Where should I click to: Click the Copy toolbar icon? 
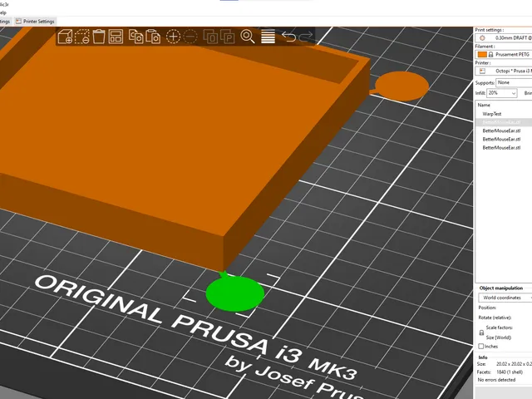pos(135,37)
